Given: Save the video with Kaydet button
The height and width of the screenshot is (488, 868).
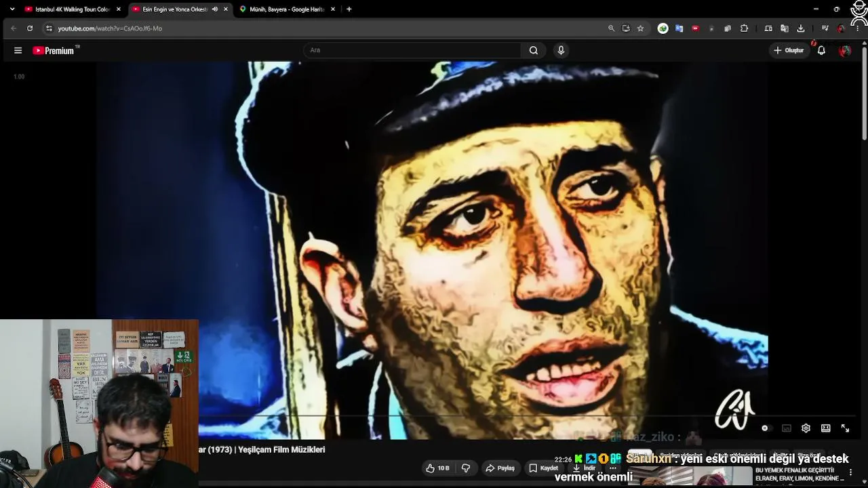Looking at the screenshot, I should 544,468.
